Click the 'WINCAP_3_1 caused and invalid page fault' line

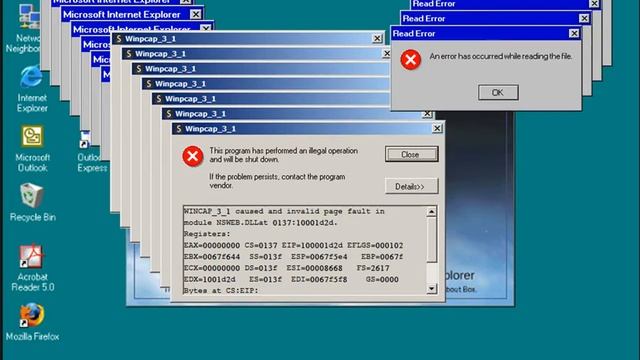pyautogui.click(x=284, y=211)
